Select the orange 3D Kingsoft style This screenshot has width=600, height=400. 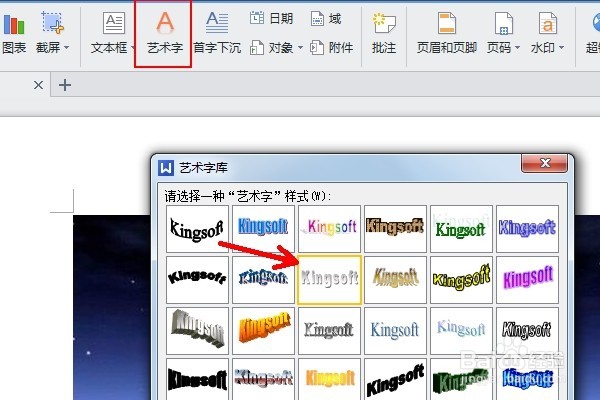pos(263,331)
